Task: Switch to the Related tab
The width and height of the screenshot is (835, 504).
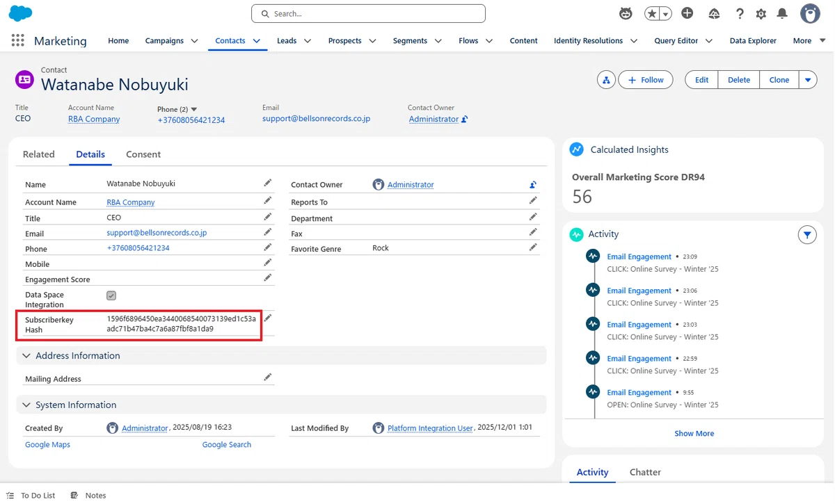Action: click(x=39, y=154)
